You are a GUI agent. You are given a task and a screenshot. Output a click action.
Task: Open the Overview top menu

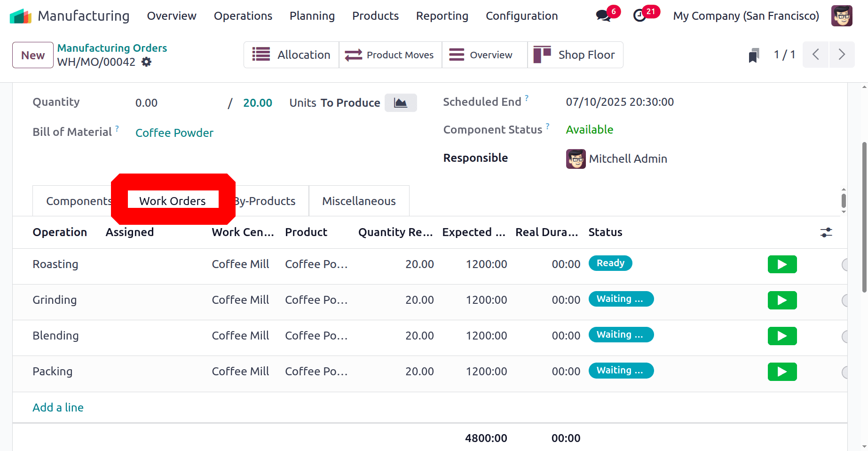pos(172,16)
